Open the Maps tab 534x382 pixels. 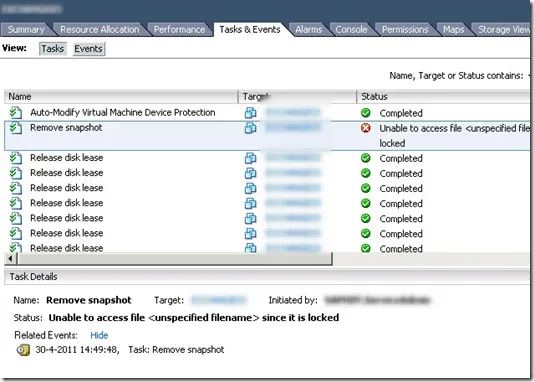point(453,30)
